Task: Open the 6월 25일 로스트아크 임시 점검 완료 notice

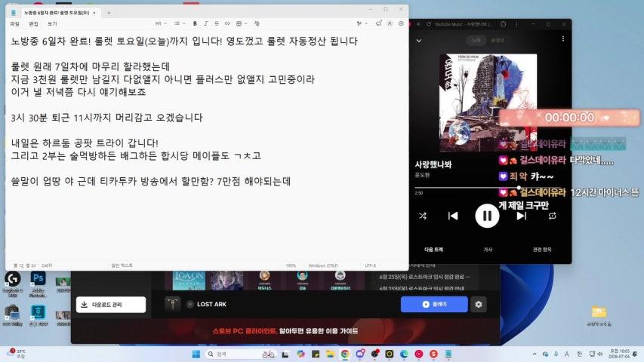Action: (x=425, y=277)
